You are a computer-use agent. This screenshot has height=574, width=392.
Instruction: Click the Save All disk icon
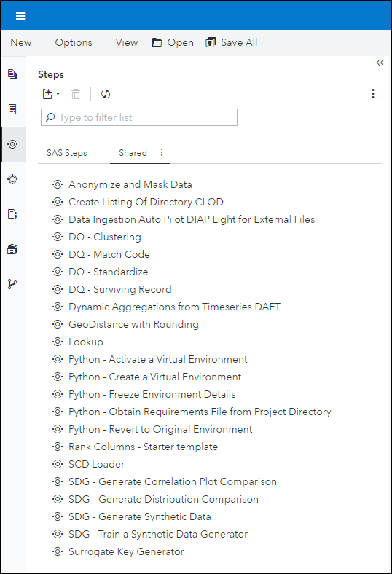click(211, 42)
